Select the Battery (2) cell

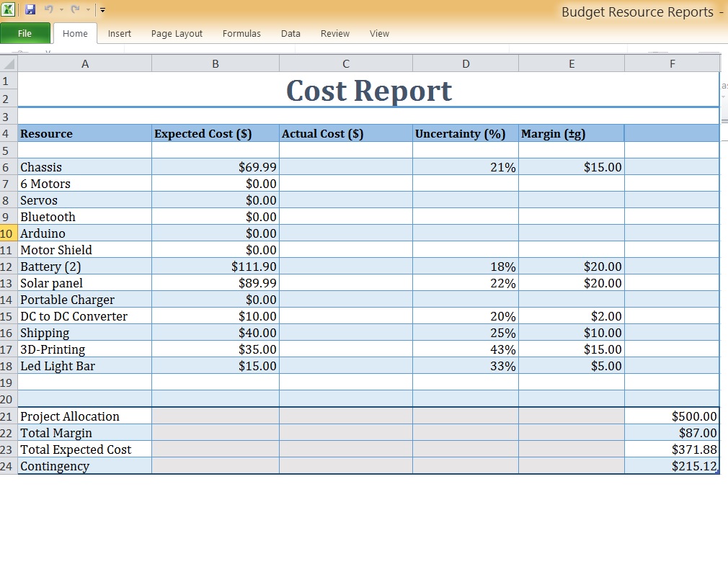click(85, 267)
